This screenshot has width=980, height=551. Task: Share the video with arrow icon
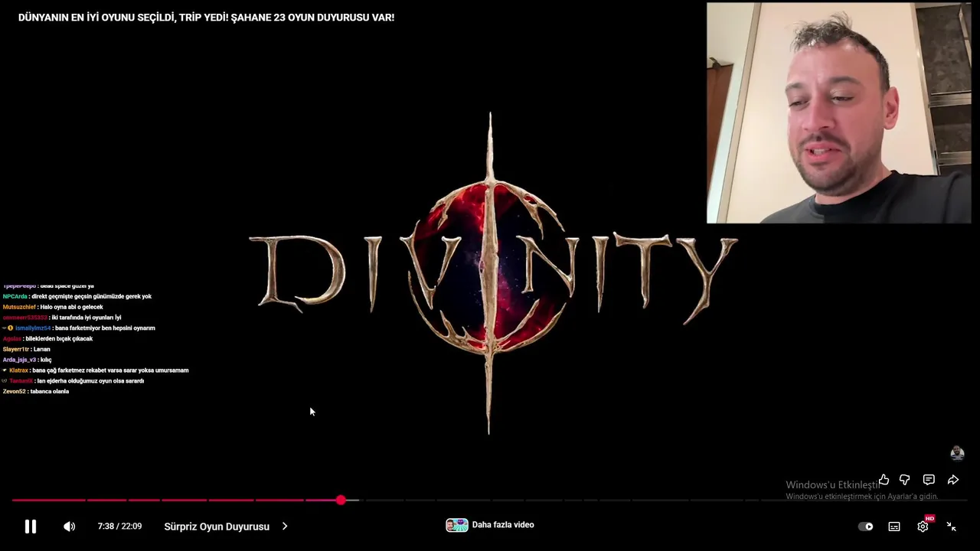pyautogui.click(x=953, y=480)
